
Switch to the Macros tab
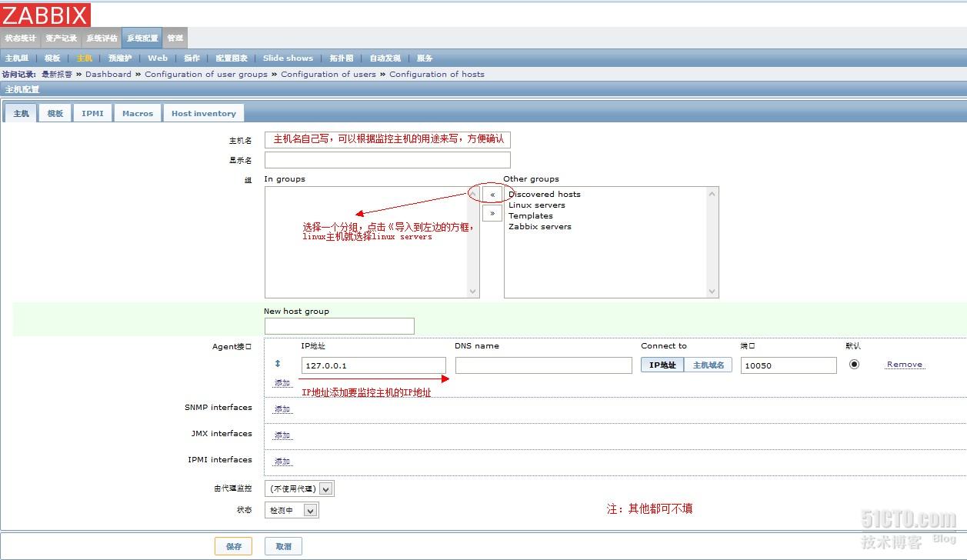tap(138, 113)
